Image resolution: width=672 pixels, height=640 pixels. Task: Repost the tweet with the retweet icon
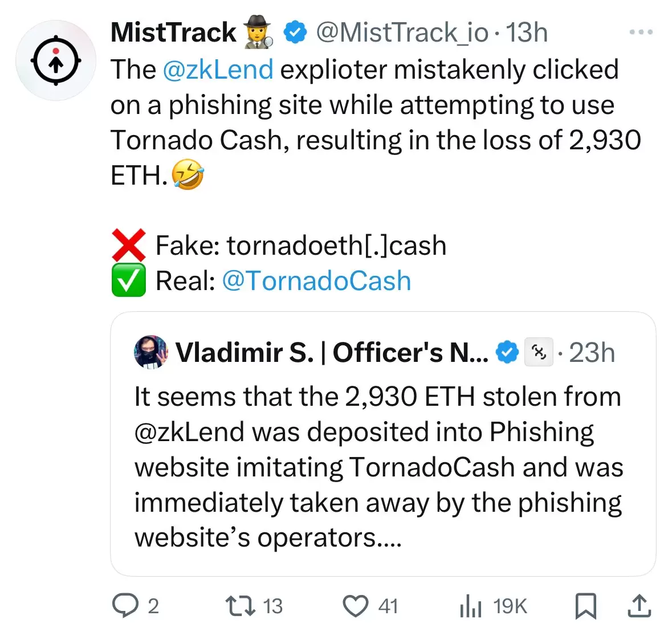pyautogui.click(x=241, y=606)
